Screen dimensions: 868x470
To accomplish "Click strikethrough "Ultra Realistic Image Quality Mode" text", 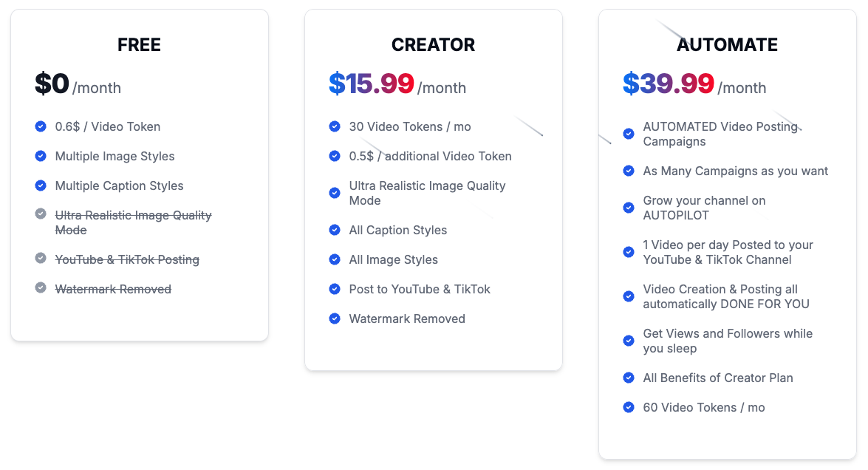I will 133,222.
